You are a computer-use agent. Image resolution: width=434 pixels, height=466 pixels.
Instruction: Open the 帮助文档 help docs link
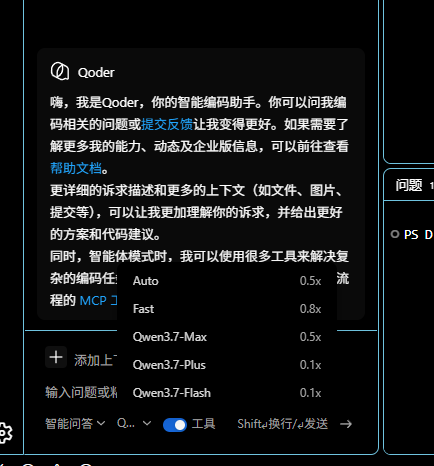point(76,168)
